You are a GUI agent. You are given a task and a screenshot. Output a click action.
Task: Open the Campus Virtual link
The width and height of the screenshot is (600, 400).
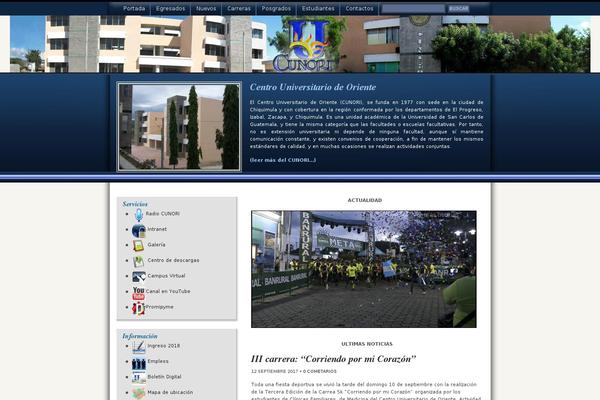point(166,276)
